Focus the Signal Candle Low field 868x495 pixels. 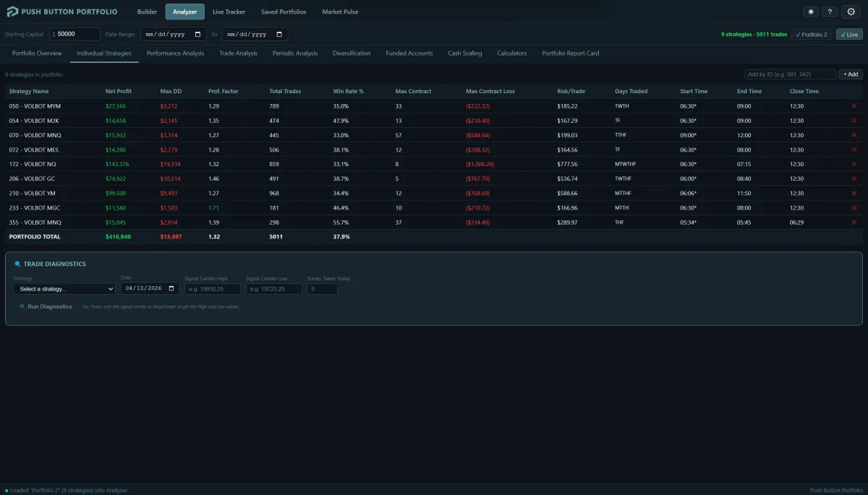[x=273, y=289]
